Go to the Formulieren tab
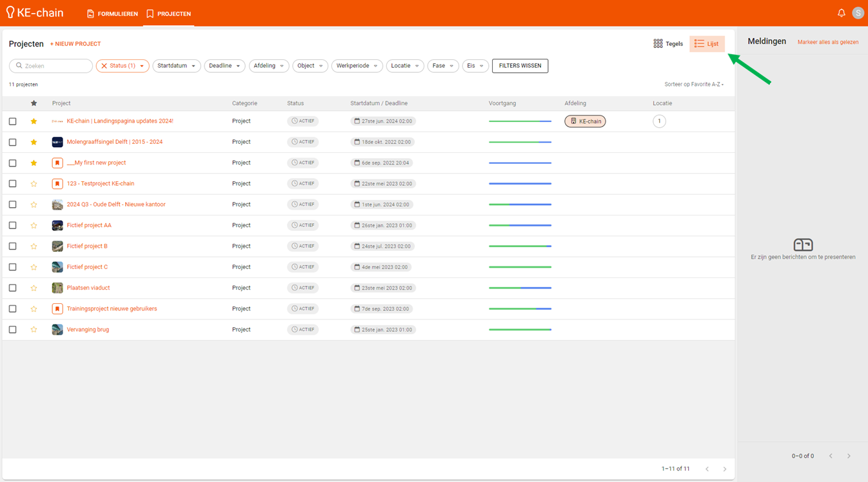868x482 pixels. tap(112, 14)
